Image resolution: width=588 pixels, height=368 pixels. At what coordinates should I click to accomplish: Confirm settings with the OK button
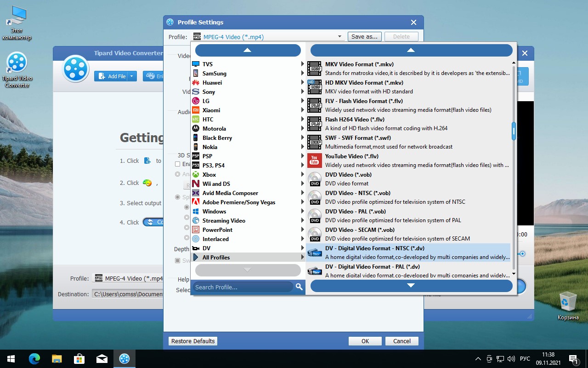coord(365,341)
